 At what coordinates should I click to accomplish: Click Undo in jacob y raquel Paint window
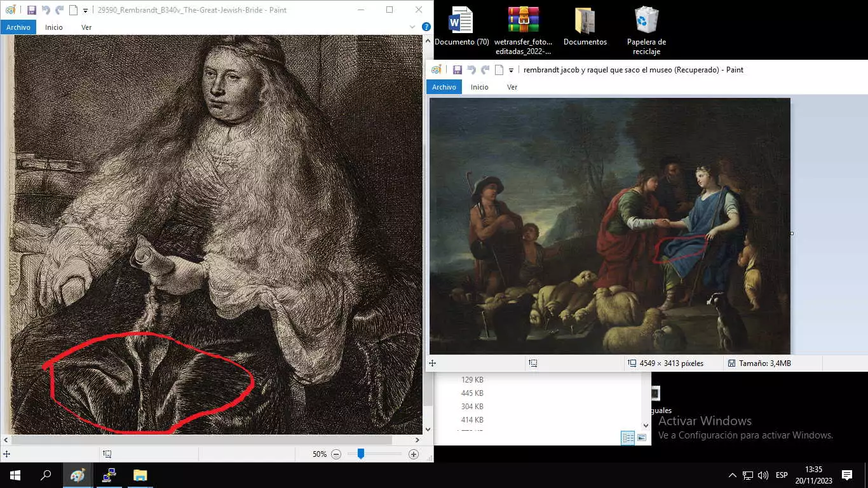(x=471, y=70)
